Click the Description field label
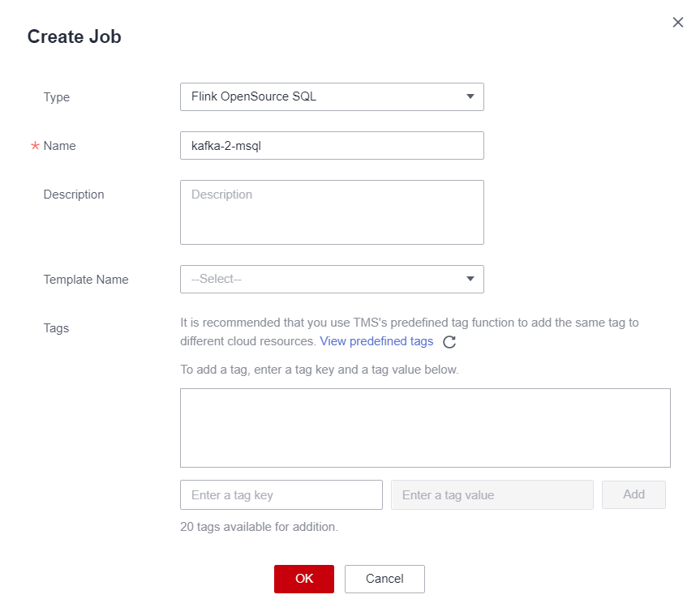Image resolution: width=700 pixels, height=616 pixels. point(74,195)
